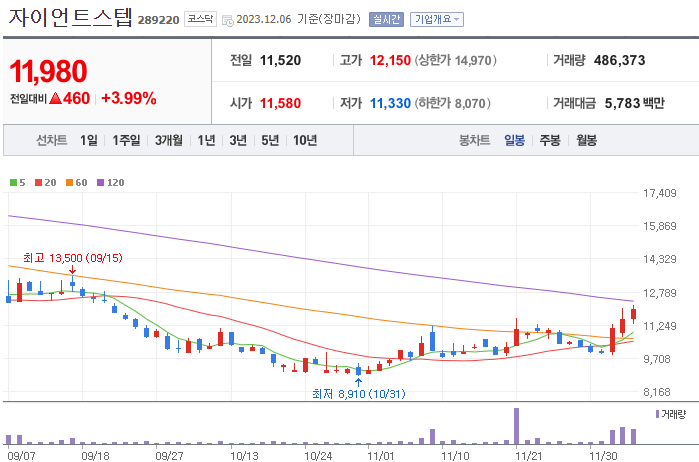This screenshot has width=699, height=462.
Task: Click the 시가 value 11,580
Action: coord(280,103)
